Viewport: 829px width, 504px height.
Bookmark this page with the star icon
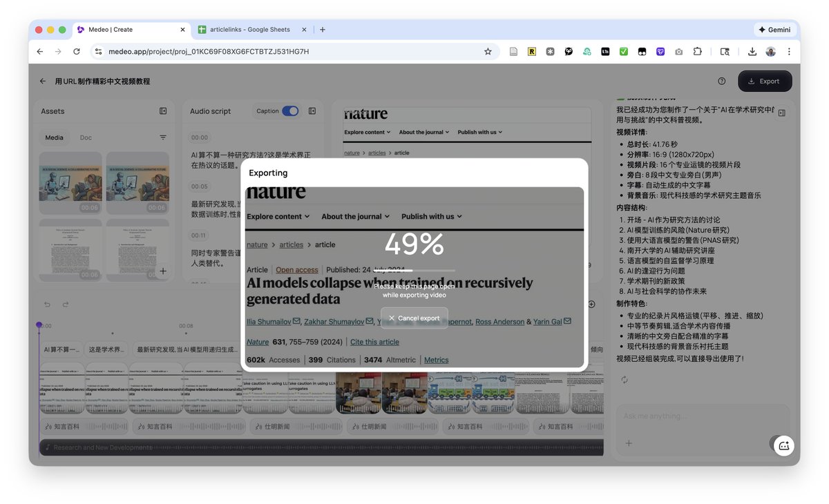click(x=488, y=52)
